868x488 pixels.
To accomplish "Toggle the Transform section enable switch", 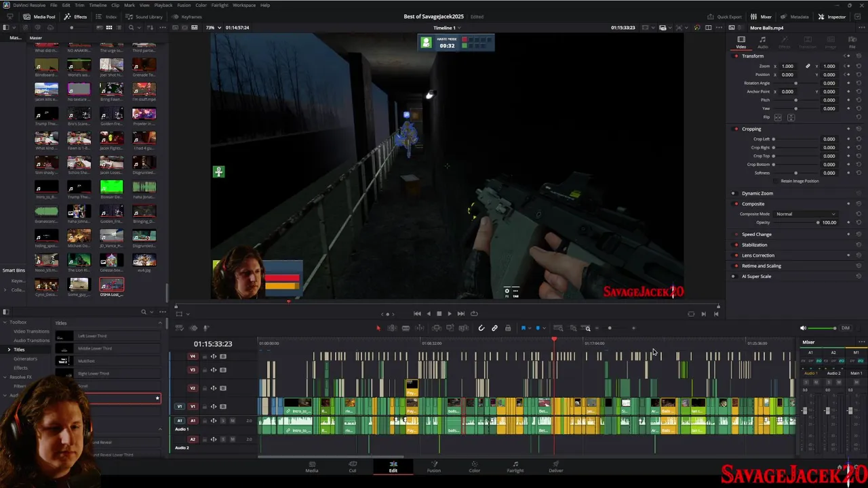I will (736, 56).
